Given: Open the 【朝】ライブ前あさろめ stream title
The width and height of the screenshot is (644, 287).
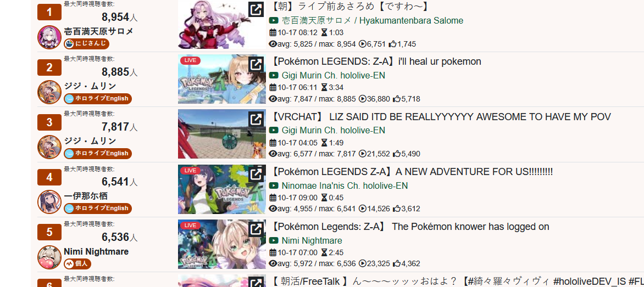Looking at the screenshot, I should click(351, 7).
